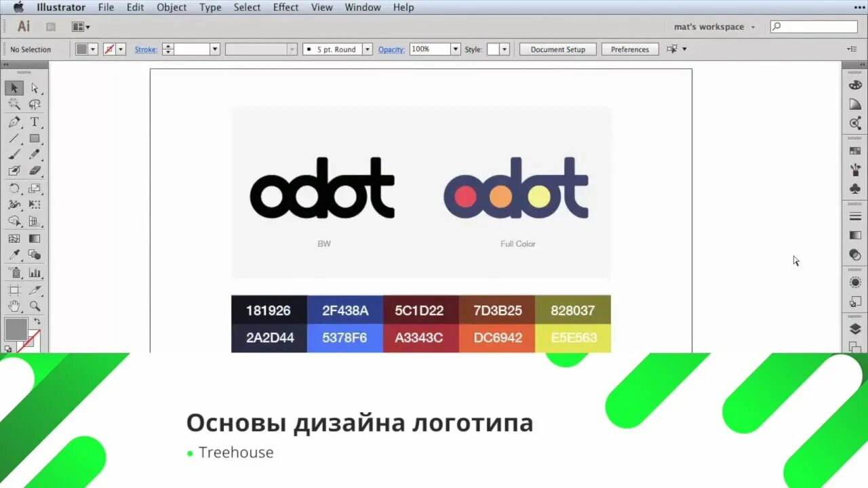Screen dimensions: 868x488
Task: Open the Brushes panel icon
Action: pyautogui.click(x=855, y=169)
